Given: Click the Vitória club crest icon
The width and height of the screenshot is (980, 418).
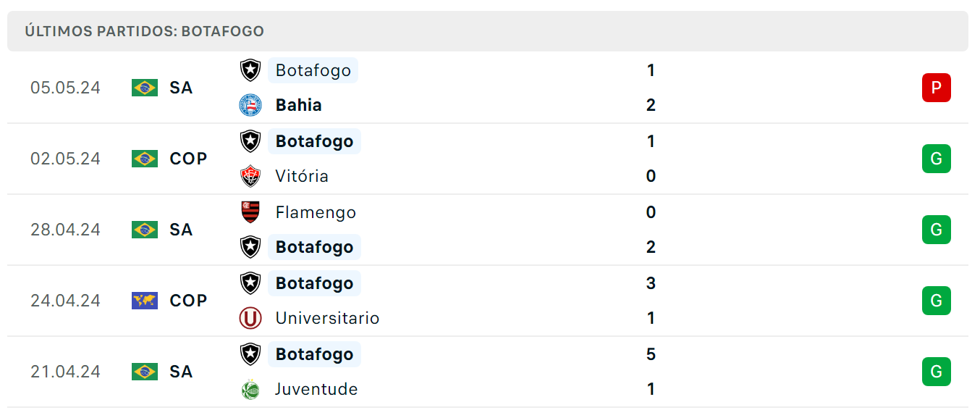Looking at the screenshot, I should (250, 176).
